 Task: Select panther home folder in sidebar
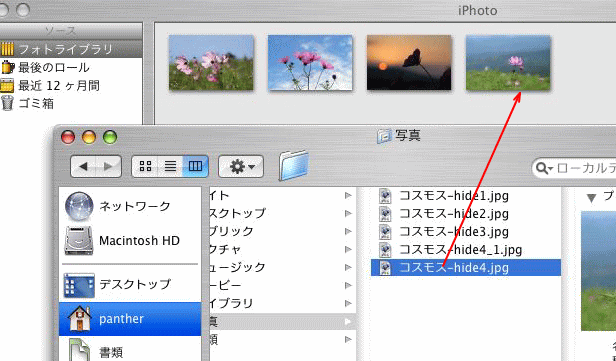click(x=130, y=319)
